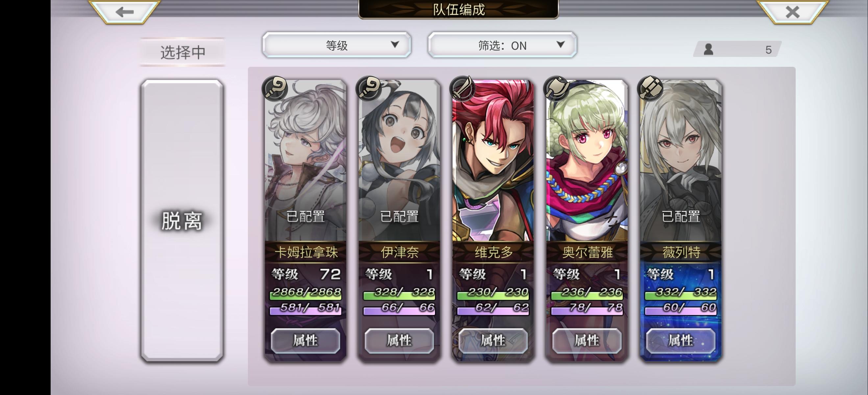The image size is (868, 395).
Task: Click the 选择中 tab label
Action: point(182,52)
